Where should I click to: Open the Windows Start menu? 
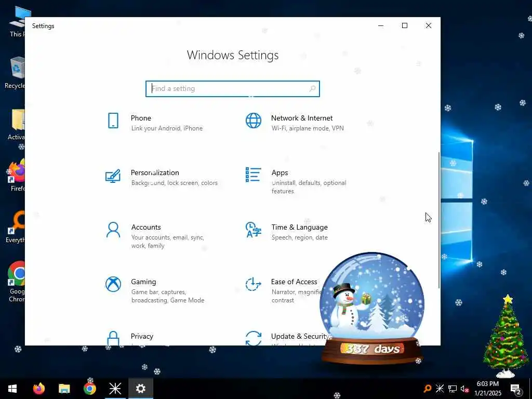[12, 388]
